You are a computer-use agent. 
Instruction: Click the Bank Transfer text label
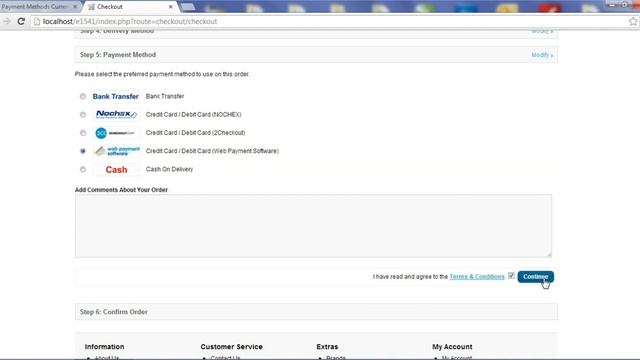(165, 96)
